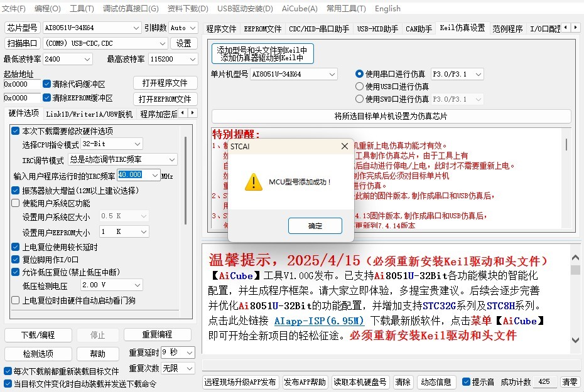Toggle 清除代码缓冲区 checkbox
584x392 pixels.
pyautogui.click(x=46, y=84)
